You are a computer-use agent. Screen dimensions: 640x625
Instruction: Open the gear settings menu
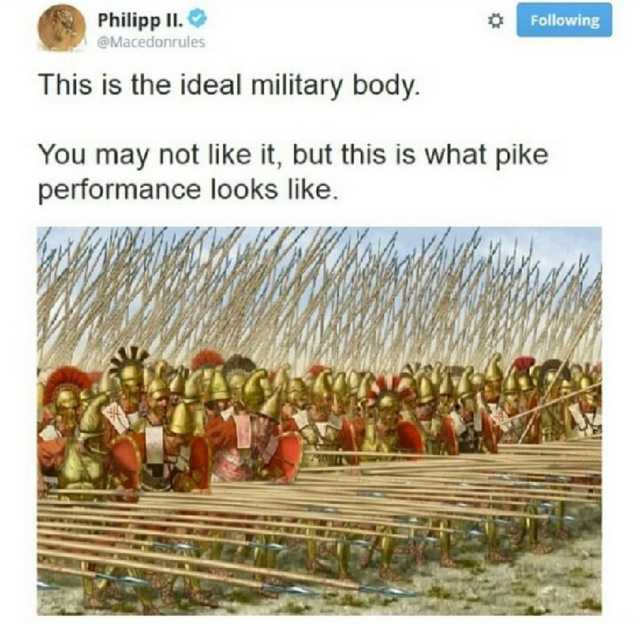(x=495, y=21)
